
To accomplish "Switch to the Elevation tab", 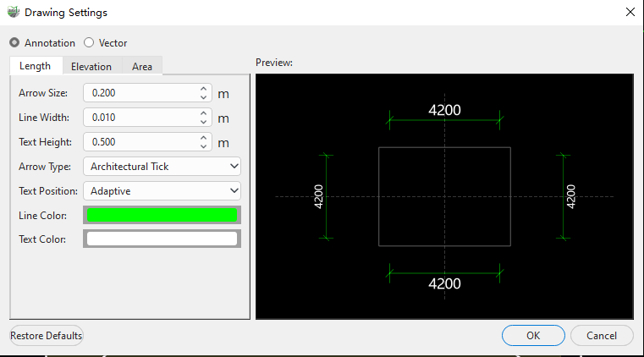I will click(x=91, y=67).
